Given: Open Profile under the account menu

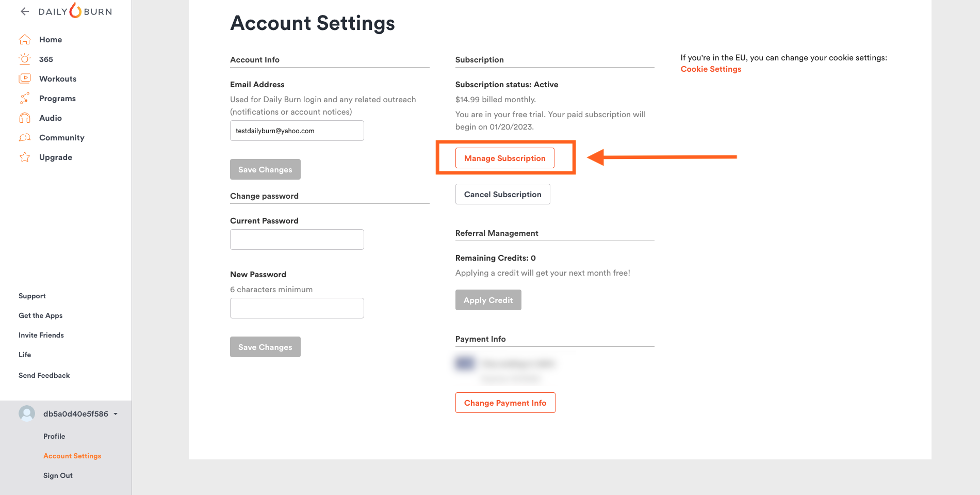Looking at the screenshot, I should (x=54, y=436).
